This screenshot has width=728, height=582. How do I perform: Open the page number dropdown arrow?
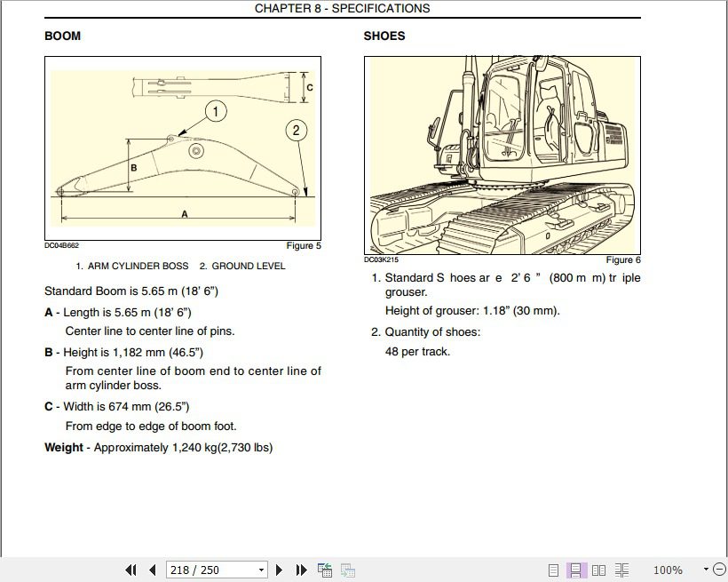(x=261, y=570)
